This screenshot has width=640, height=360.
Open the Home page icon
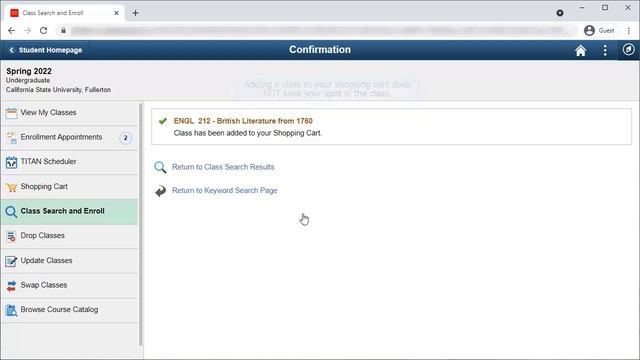click(580, 50)
